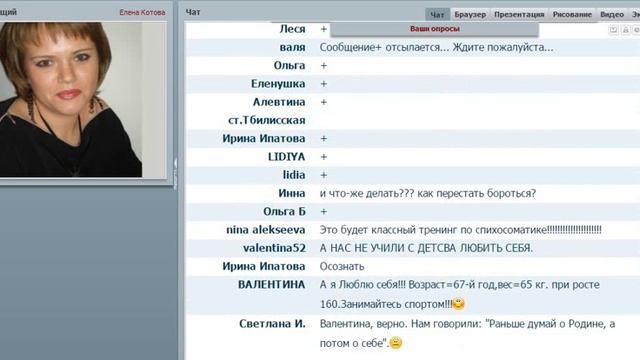Click the username Светлана И.
The image size is (640, 360).
[x=272, y=324]
